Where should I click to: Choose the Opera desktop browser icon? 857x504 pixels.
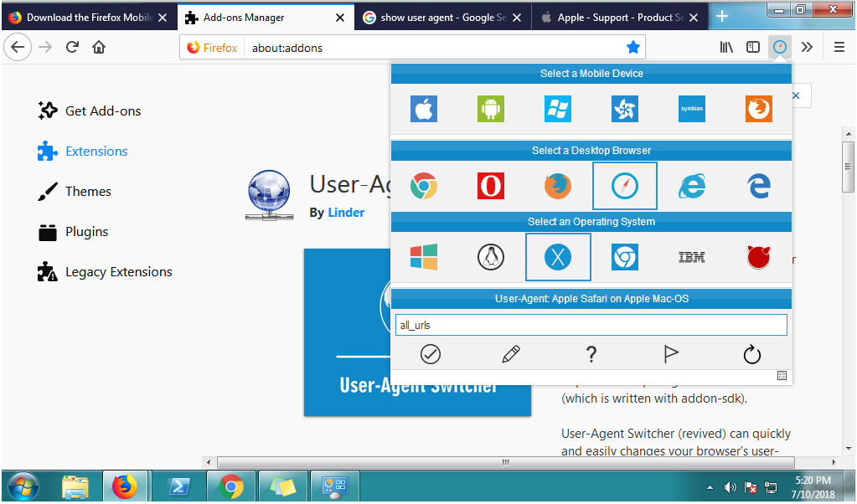click(491, 186)
